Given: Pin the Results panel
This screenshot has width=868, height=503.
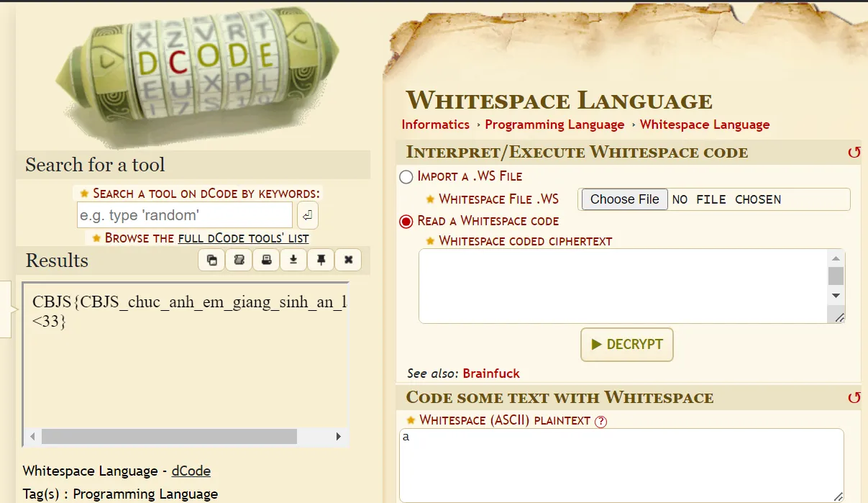Looking at the screenshot, I should point(321,260).
